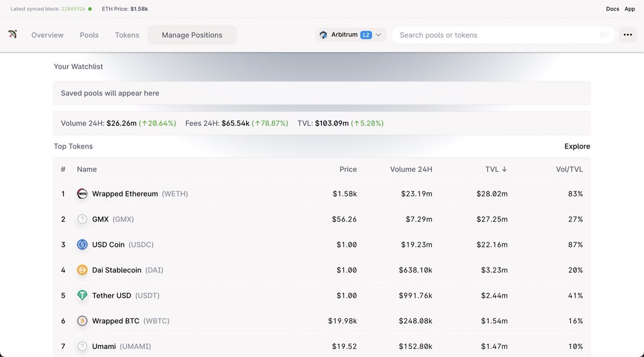
Task: Focus the Search pools or tokens field
Action: [503, 35]
